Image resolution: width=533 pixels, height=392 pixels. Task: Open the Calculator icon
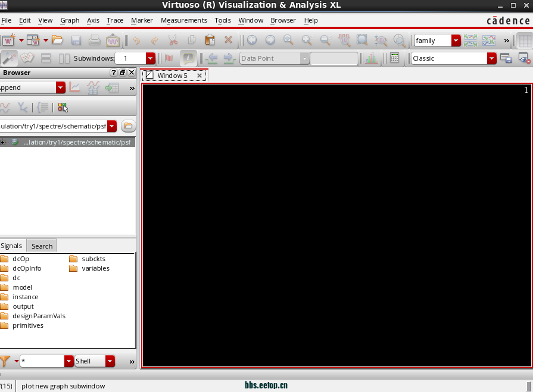pyautogui.click(x=394, y=58)
